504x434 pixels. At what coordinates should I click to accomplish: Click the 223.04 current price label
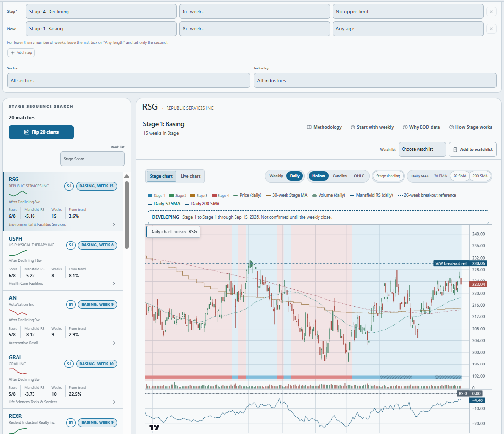478,284
